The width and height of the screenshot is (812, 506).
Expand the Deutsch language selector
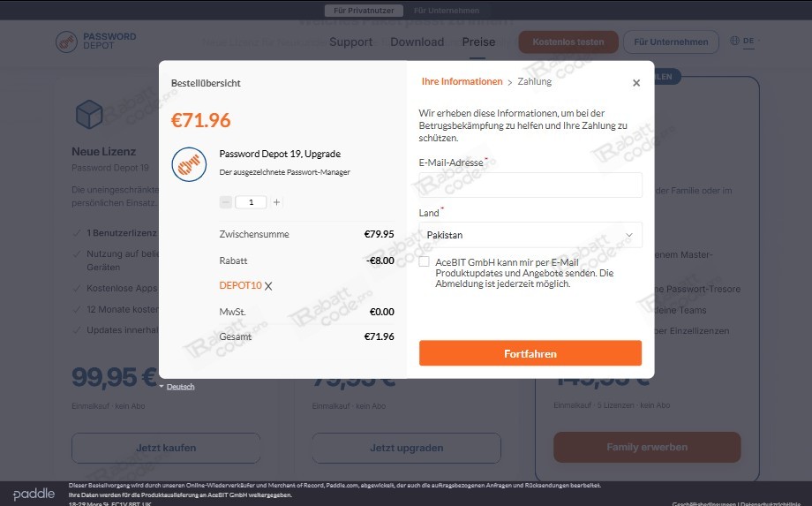(177, 387)
